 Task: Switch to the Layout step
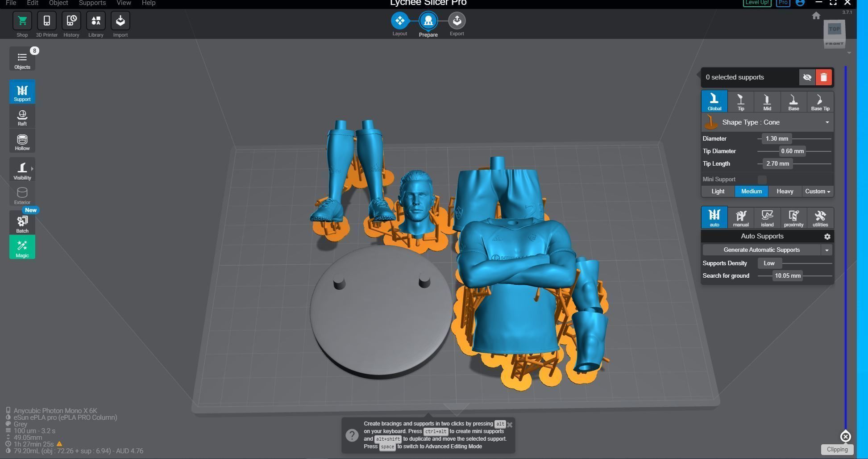399,21
